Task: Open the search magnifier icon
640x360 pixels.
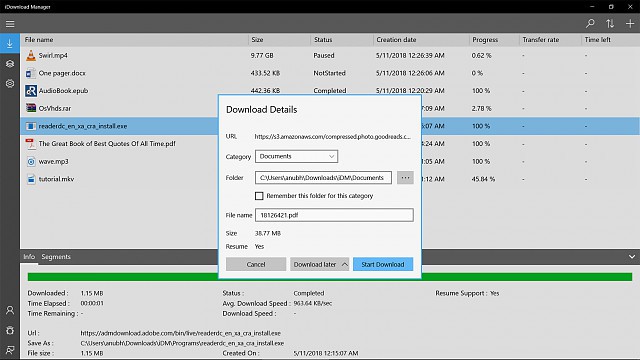Action: [590, 24]
